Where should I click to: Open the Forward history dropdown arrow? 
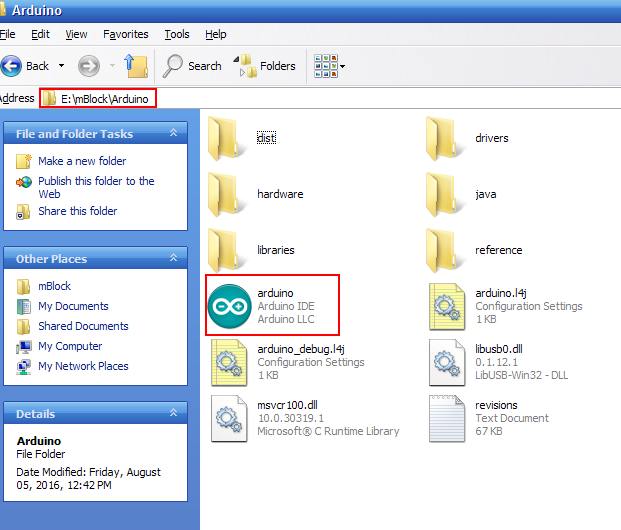pos(112,66)
